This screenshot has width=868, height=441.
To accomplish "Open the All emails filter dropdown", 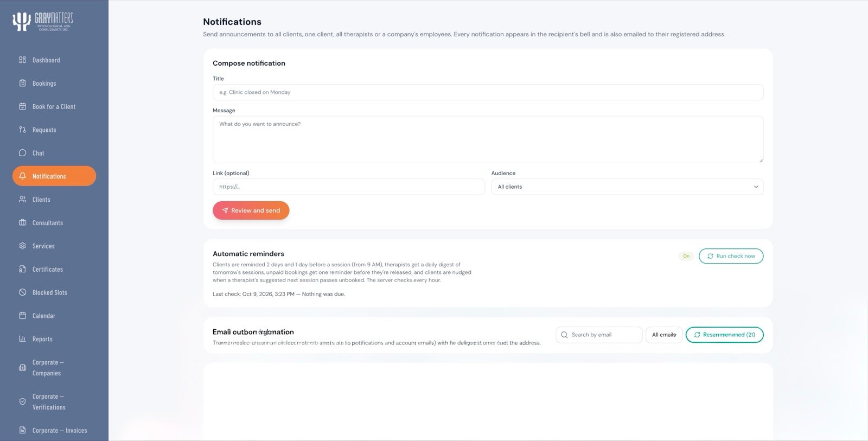I will (x=664, y=335).
